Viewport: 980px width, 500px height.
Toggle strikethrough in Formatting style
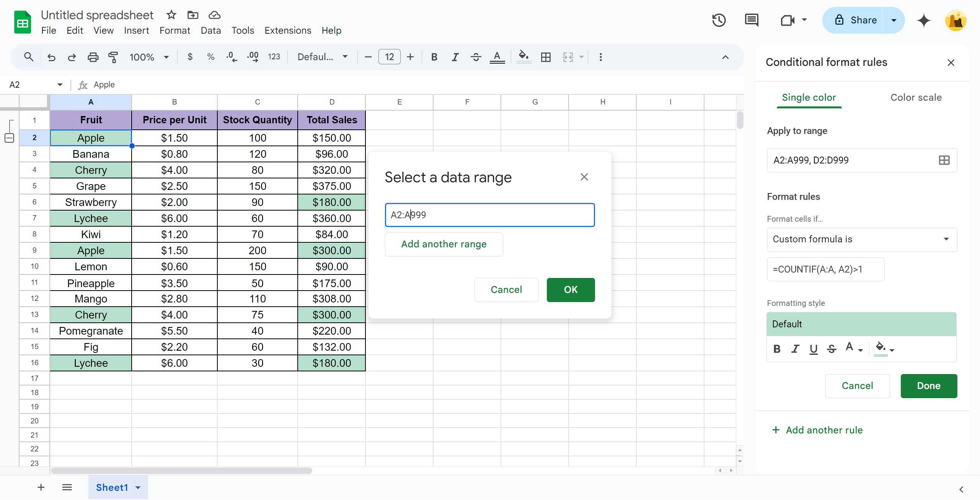(x=832, y=349)
